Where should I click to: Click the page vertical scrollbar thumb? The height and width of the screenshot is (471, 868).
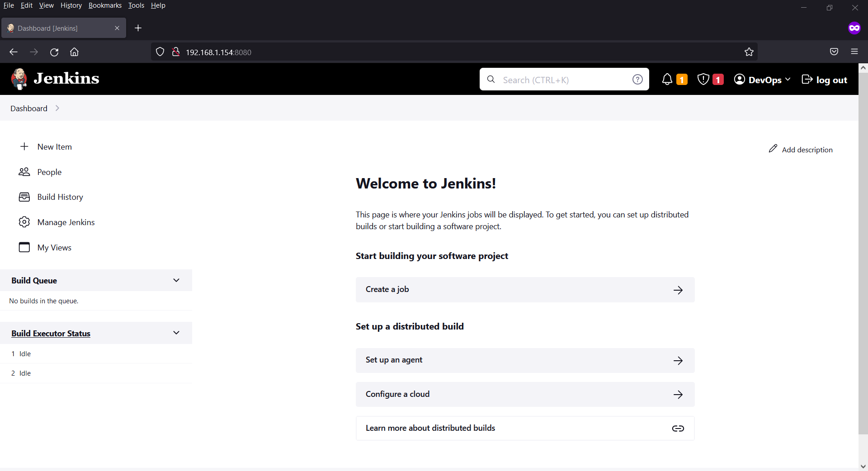[x=863, y=253]
